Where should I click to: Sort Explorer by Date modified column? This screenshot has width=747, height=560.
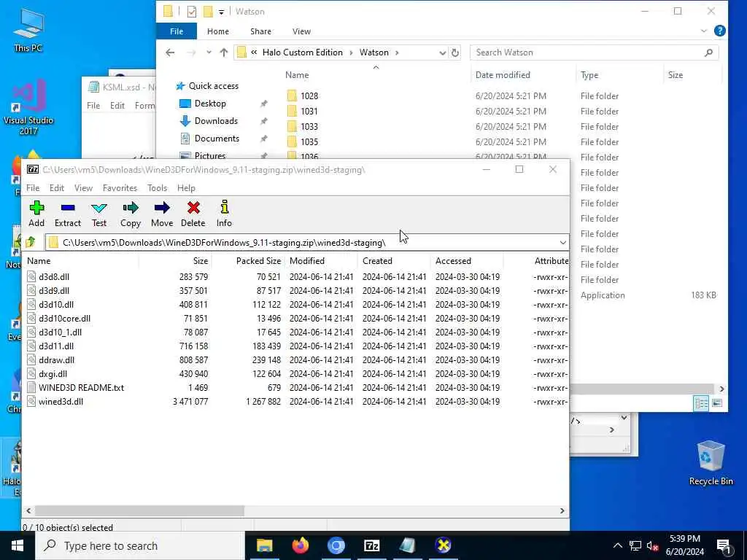pyautogui.click(x=523, y=75)
